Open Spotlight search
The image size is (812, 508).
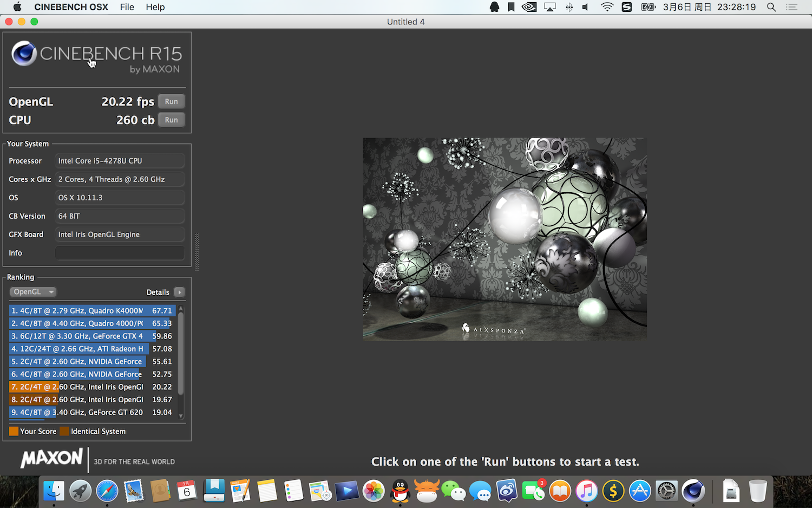click(x=771, y=7)
